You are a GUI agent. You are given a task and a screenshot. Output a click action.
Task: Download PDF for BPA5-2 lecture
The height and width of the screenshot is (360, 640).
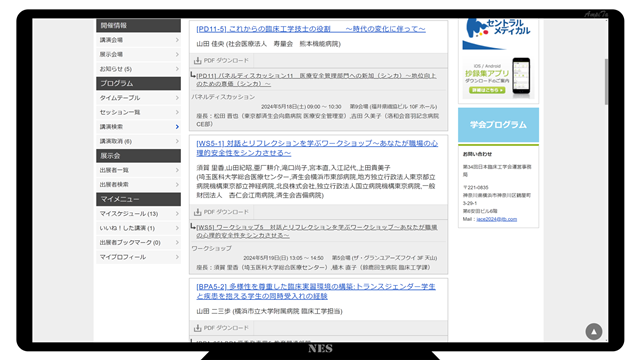point(221,328)
